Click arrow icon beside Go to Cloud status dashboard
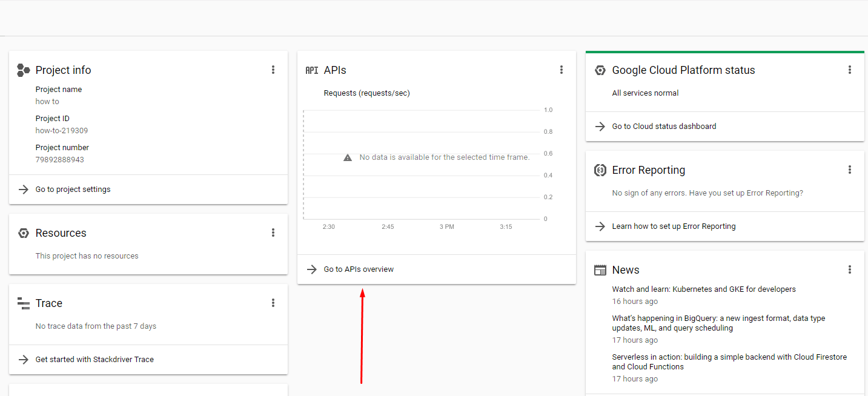The height and width of the screenshot is (396, 868). [600, 127]
